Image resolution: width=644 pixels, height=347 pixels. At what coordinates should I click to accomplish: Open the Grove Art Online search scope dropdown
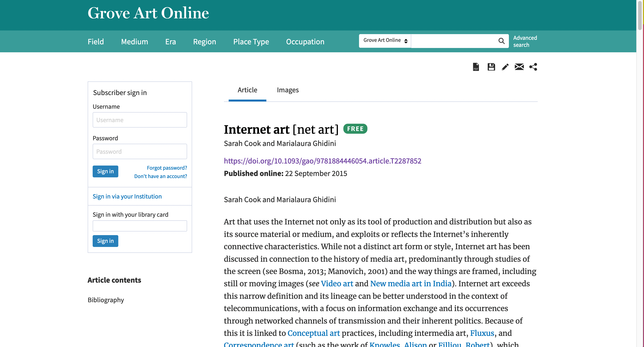click(x=385, y=40)
